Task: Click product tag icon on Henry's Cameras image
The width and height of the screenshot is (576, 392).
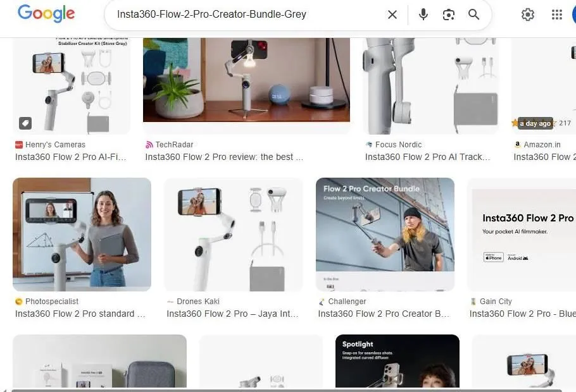Action: pos(25,123)
